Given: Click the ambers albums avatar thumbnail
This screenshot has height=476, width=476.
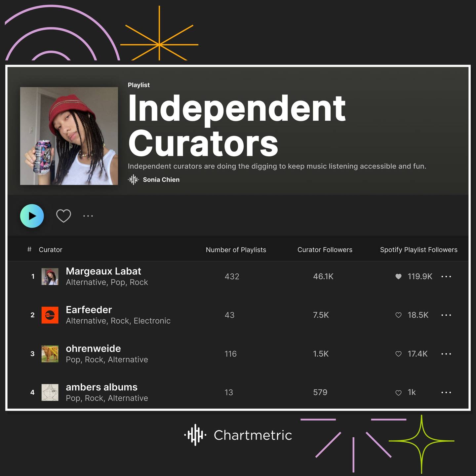Looking at the screenshot, I should click(50, 392).
